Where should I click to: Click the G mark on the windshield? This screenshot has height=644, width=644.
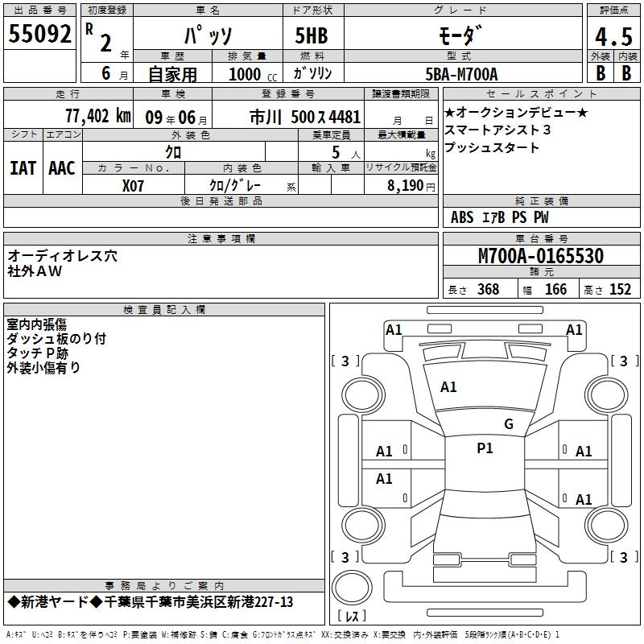coord(509,424)
